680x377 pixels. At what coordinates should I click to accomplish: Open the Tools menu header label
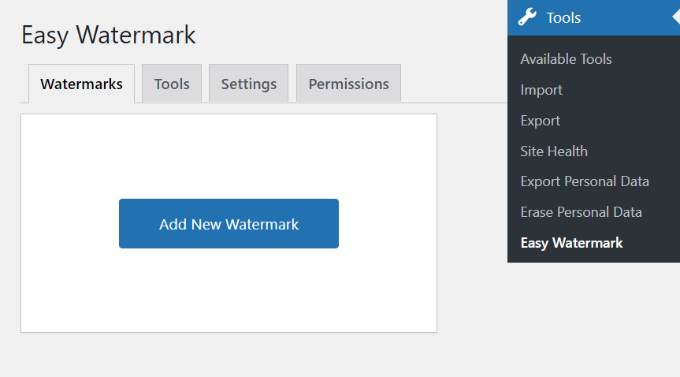point(563,18)
